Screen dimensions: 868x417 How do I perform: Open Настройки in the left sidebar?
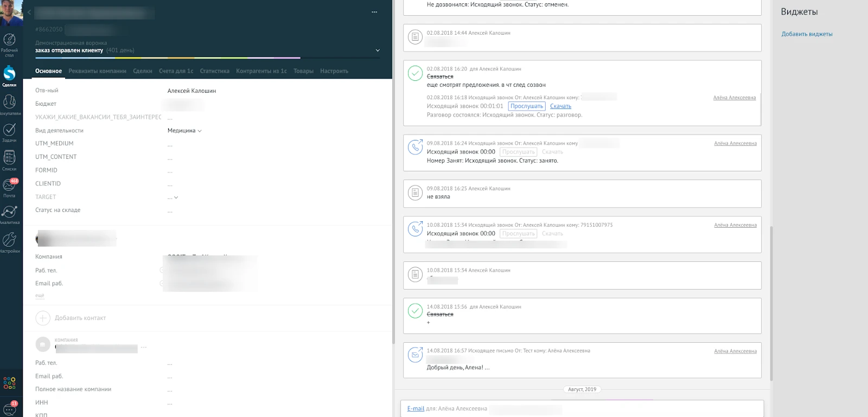[x=9, y=240]
